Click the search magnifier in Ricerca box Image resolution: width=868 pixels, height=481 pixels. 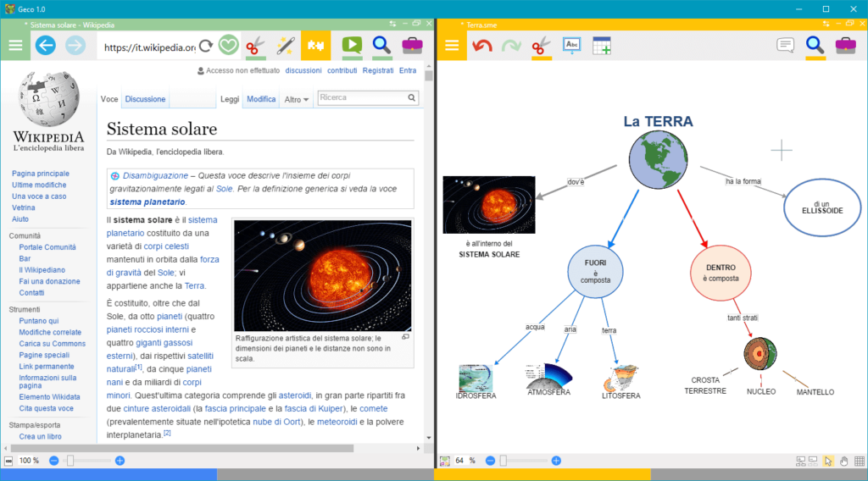411,98
